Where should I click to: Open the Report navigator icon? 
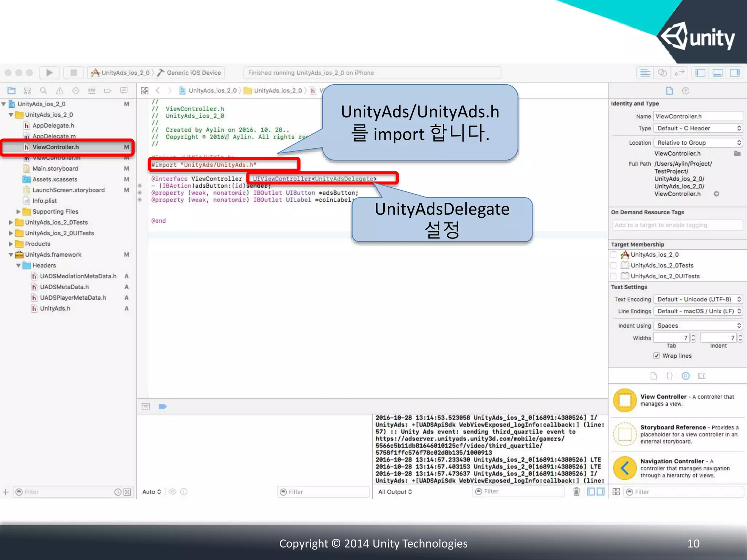[x=124, y=90]
